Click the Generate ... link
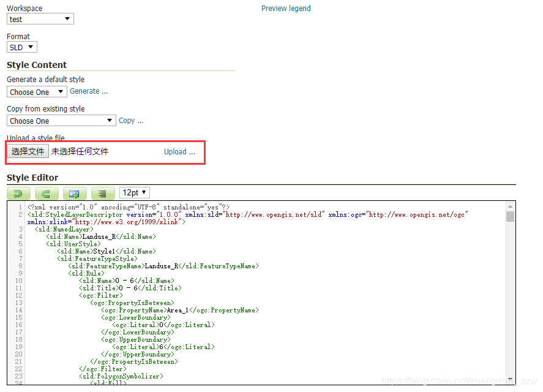Screen dimensions: 543x392 point(89,91)
